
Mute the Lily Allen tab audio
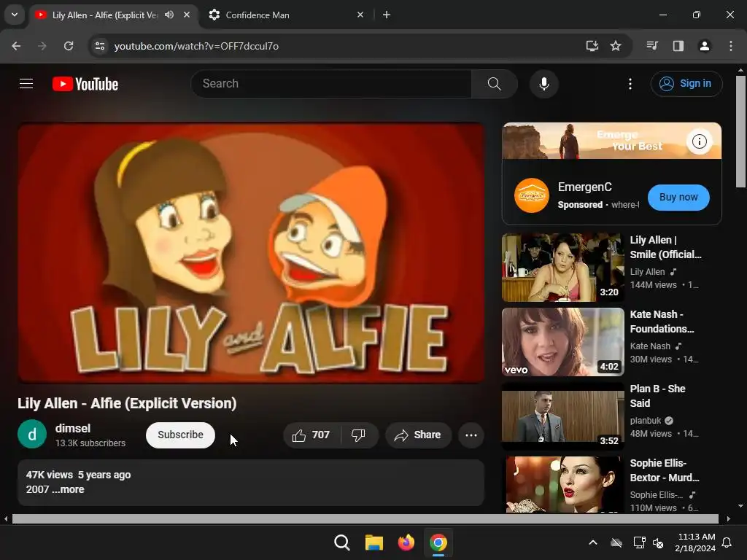[x=169, y=15]
